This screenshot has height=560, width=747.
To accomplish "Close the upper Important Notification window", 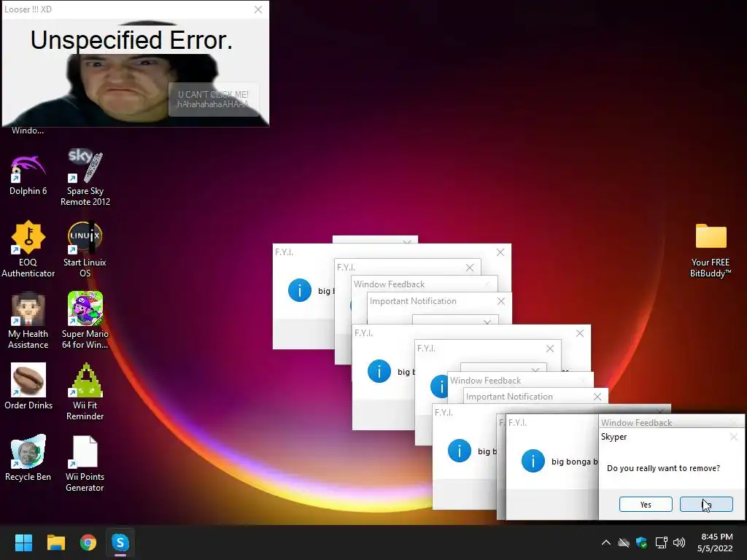I will tap(500, 301).
